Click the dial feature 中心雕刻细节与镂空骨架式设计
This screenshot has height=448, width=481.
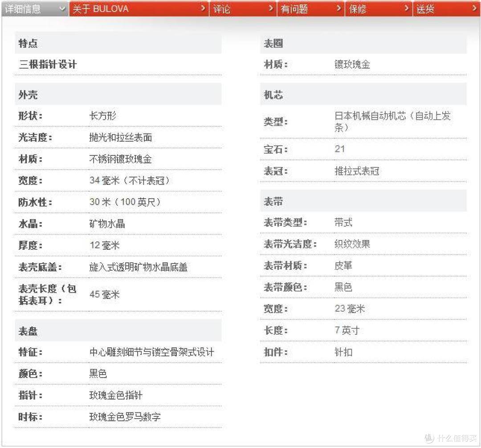pyautogui.click(x=152, y=352)
